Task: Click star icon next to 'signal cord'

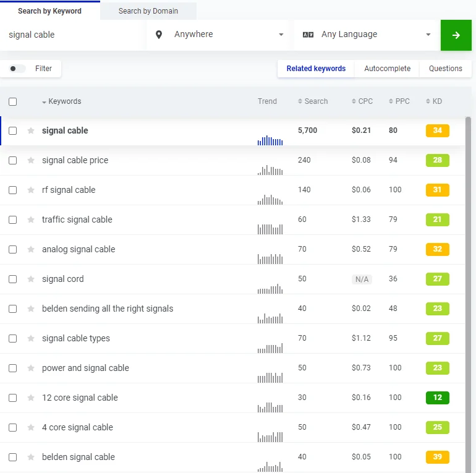Action: [x=31, y=279]
